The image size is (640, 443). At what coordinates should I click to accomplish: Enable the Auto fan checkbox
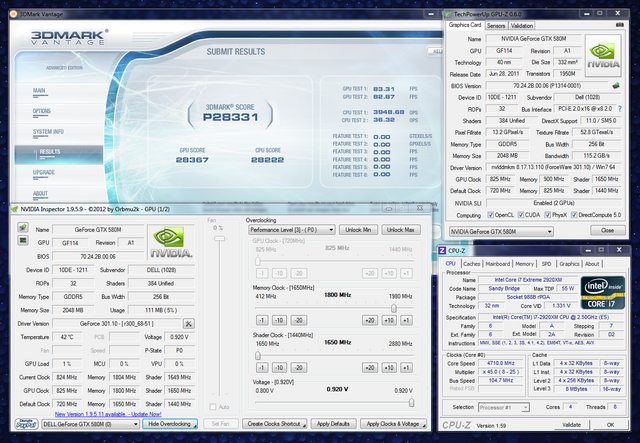(x=211, y=407)
